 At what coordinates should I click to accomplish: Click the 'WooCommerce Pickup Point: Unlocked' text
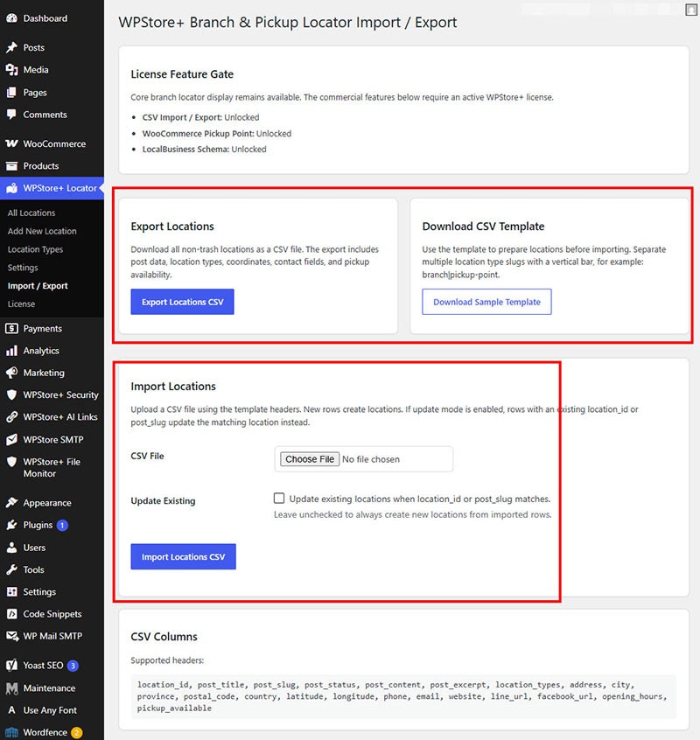click(217, 134)
